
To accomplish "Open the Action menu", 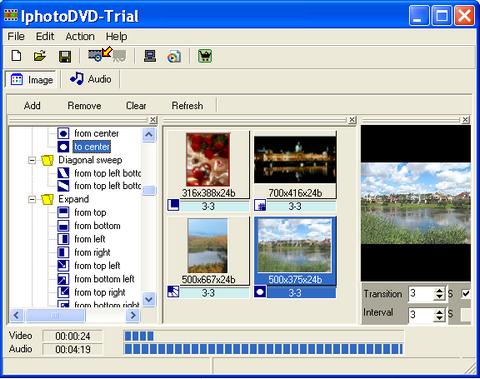I will pos(80,36).
